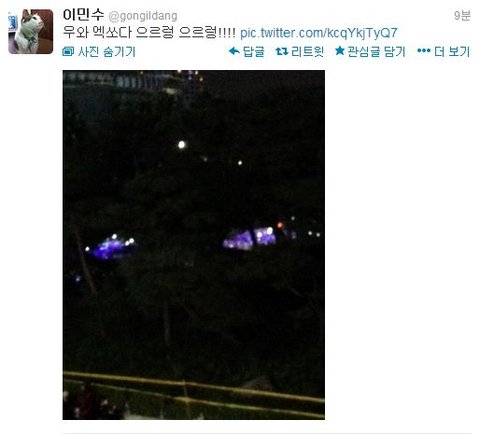Follow the pic.twitter.com/kcqYkjTyQ7 link
480x434 pixels.
click(319, 33)
